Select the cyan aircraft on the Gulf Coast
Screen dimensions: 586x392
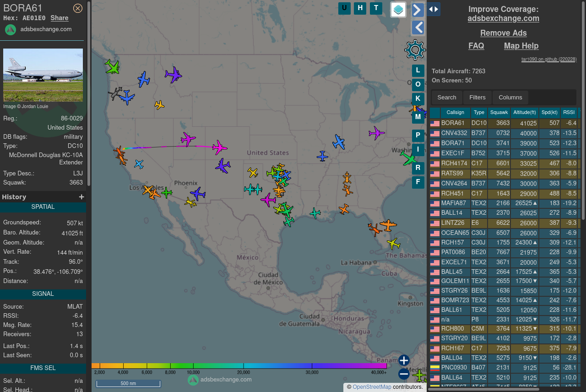click(x=315, y=212)
